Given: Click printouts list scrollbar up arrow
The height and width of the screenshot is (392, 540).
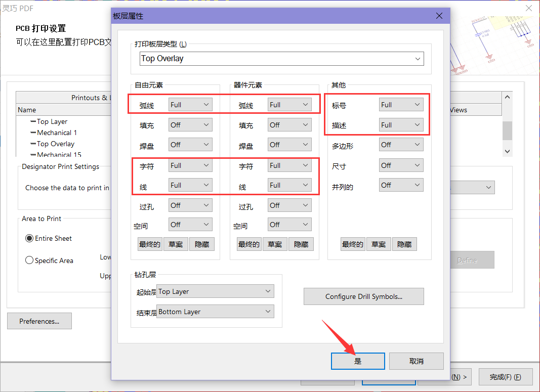Looking at the screenshot, I should pyautogui.click(x=507, y=98).
